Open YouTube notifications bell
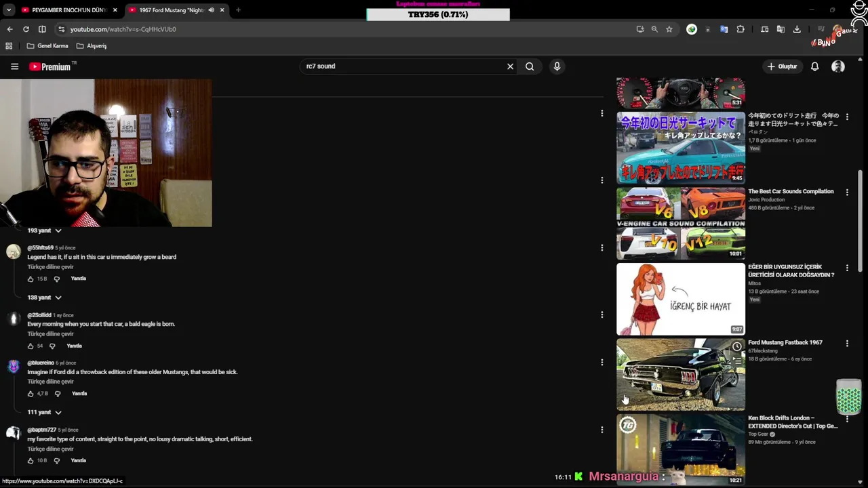 (814, 66)
